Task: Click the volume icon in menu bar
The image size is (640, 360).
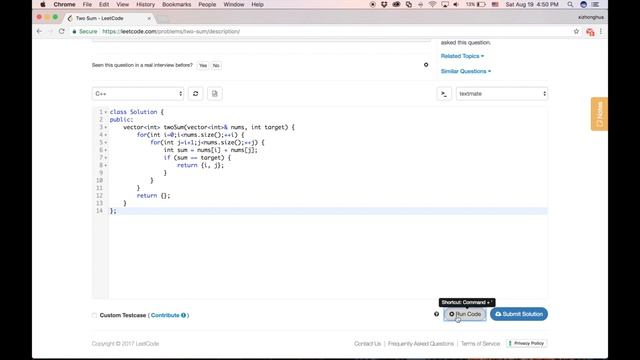Action: pyautogui.click(x=456, y=4)
